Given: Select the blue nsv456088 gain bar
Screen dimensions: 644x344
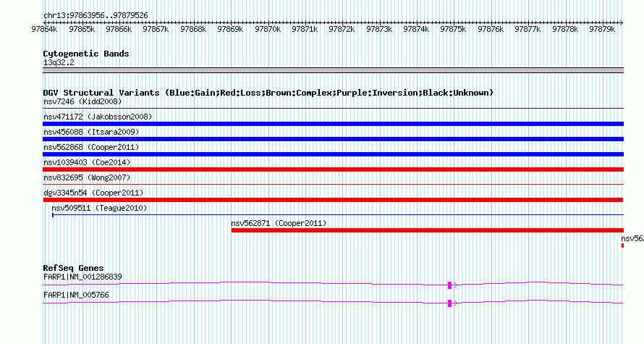Looking at the screenshot, I should (333, 139).
